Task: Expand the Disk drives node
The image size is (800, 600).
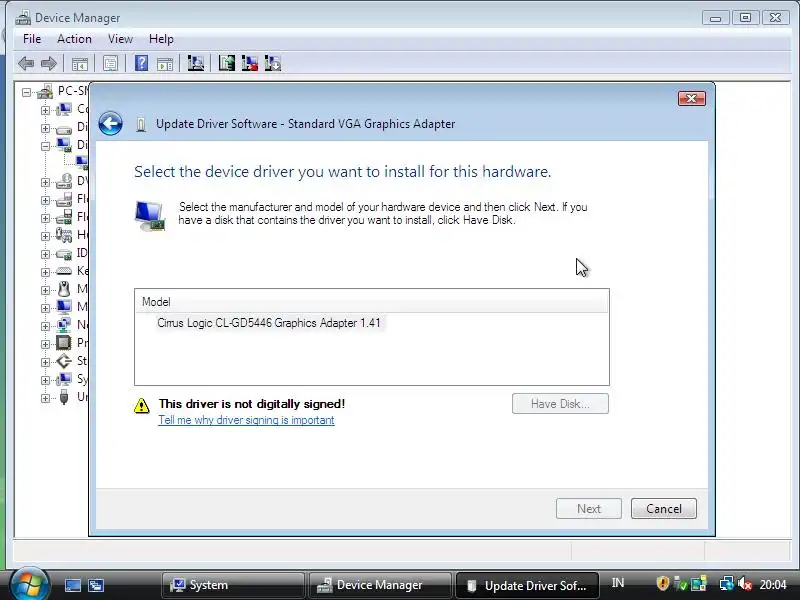Action: 45,128
